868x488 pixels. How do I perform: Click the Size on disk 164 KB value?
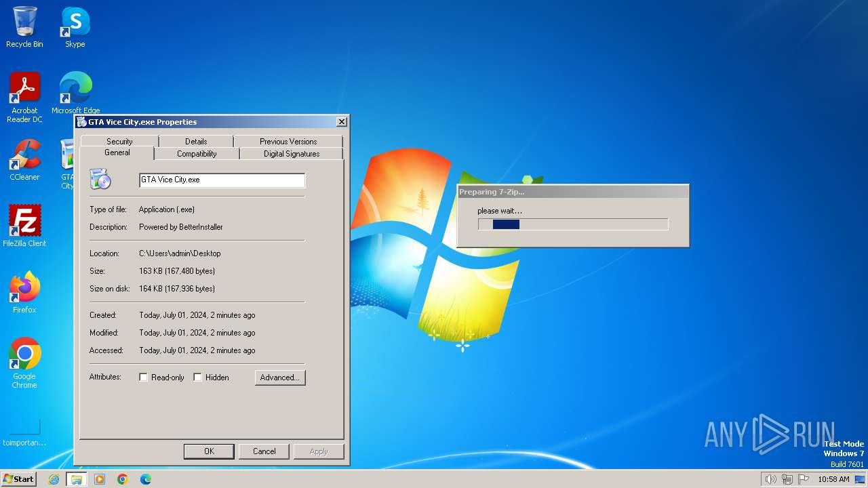[177, 289]
